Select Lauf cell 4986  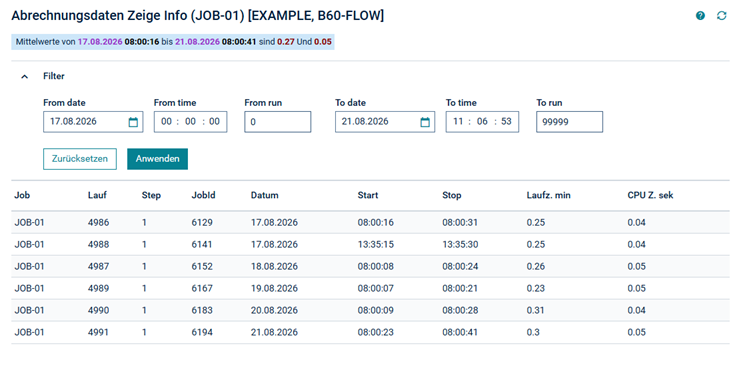(98, 222)
